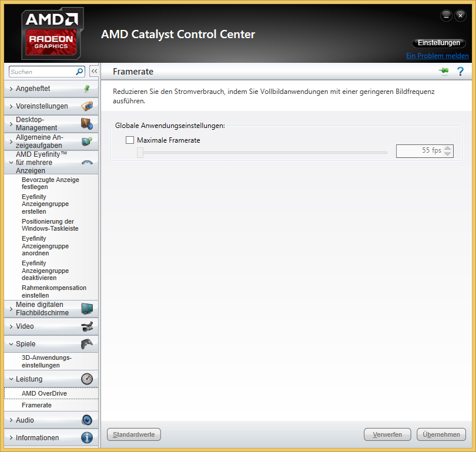
Task: Expand the Angeheftet section
Action: coord(11,89)
